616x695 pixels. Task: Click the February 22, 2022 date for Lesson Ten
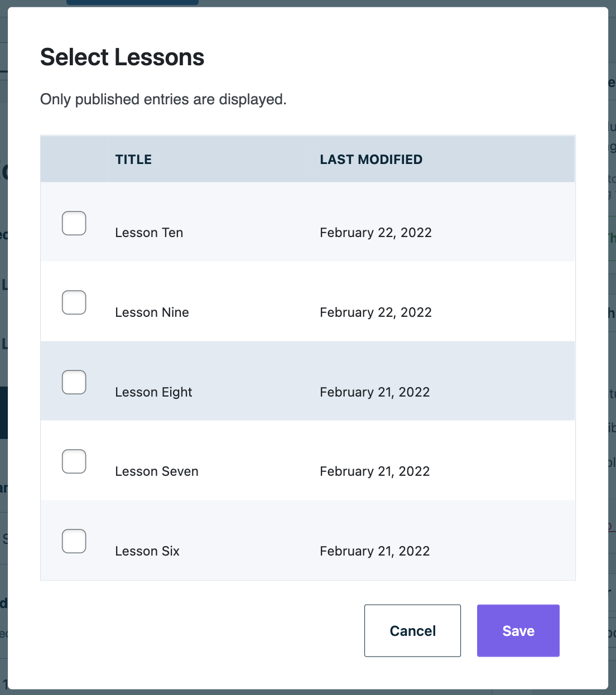click(376, 232)
